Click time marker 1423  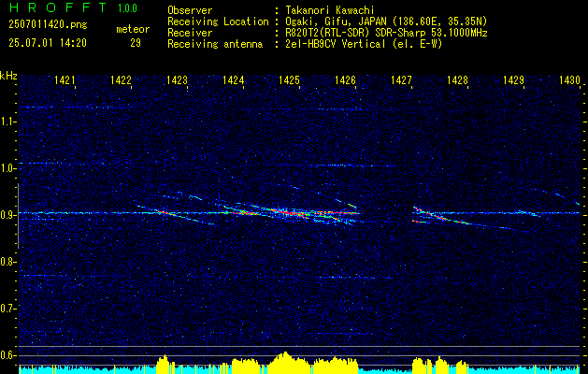177,79
